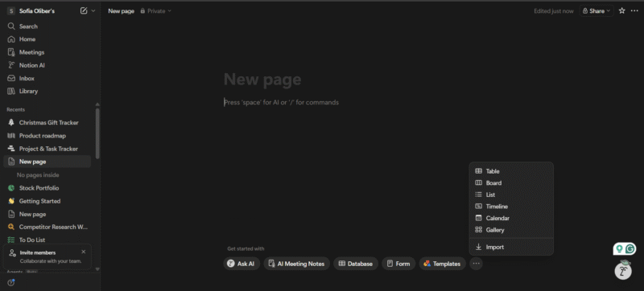Click the Ask AI button

[x=242, y=264]
